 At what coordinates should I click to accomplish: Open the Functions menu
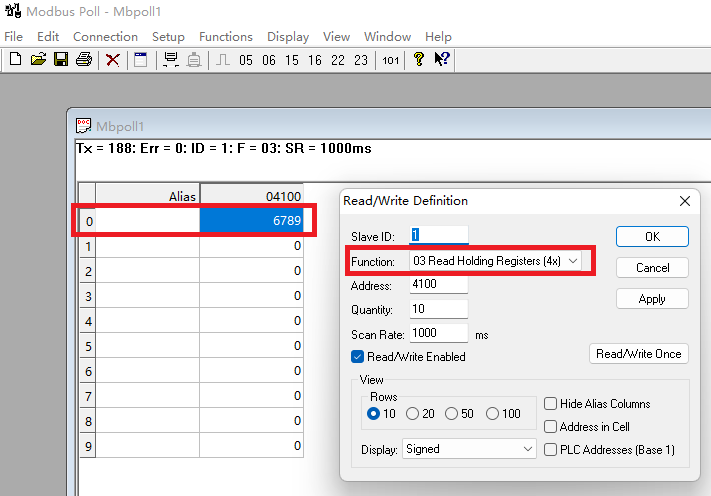point(226,37)
